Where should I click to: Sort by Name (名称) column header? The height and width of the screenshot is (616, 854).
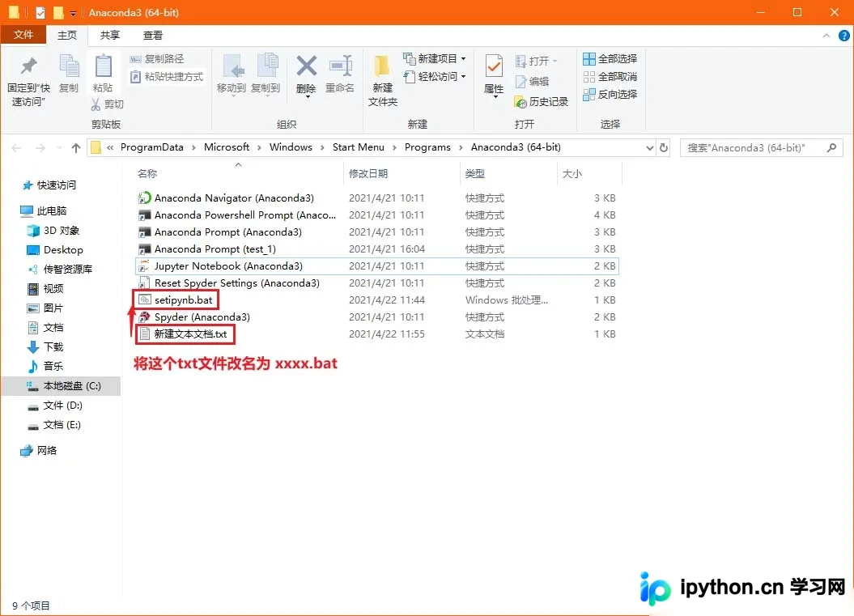147,174
